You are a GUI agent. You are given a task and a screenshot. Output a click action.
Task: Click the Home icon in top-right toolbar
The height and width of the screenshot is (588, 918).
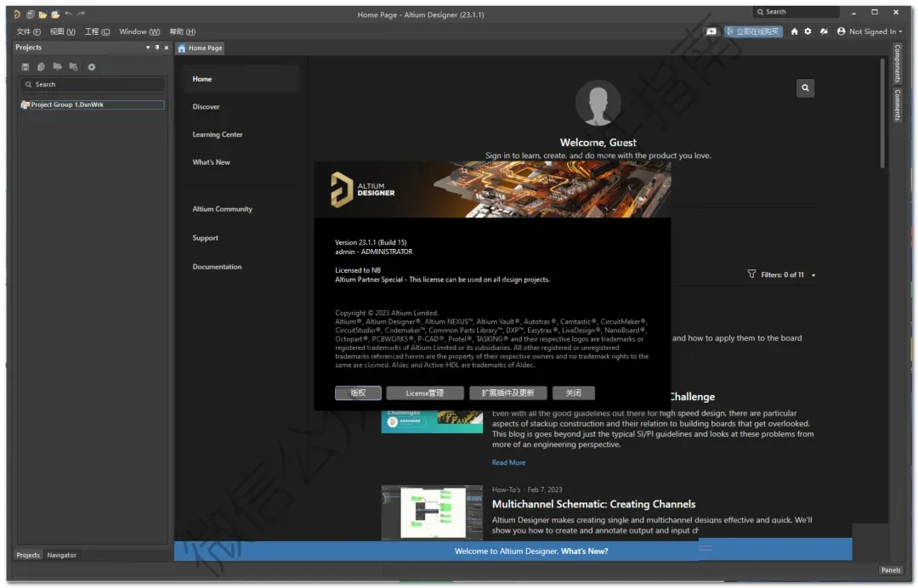point(795,31)
